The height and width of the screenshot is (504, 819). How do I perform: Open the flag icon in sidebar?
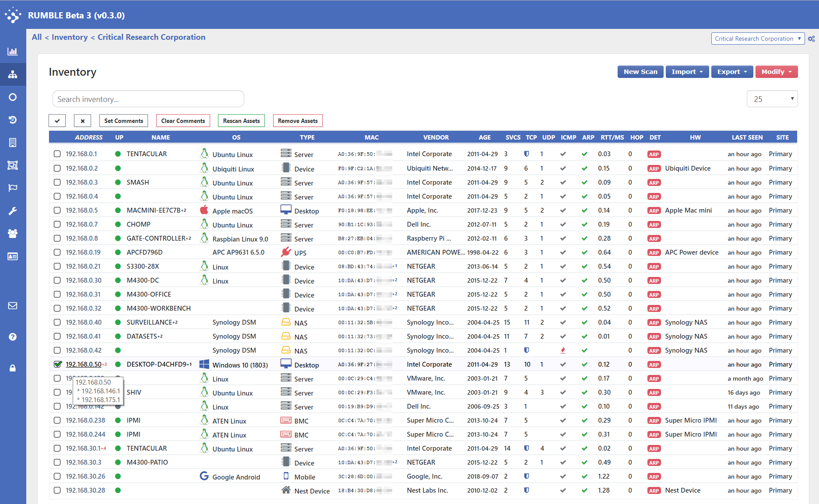(13, 188)
